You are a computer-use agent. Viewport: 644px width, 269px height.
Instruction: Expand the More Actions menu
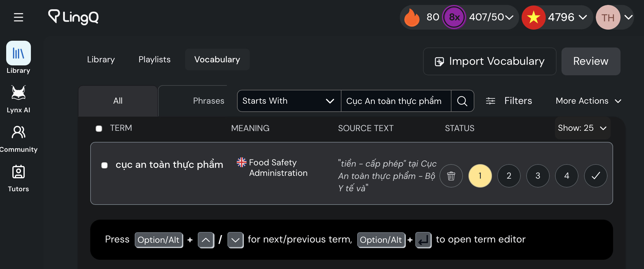pos(589,101)
